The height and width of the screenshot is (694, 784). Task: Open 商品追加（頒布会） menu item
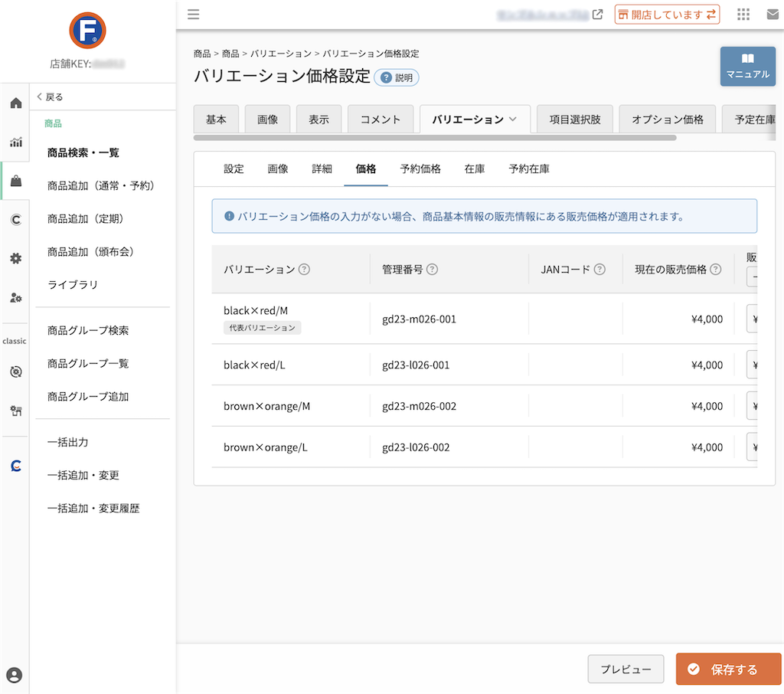(90, 252)
